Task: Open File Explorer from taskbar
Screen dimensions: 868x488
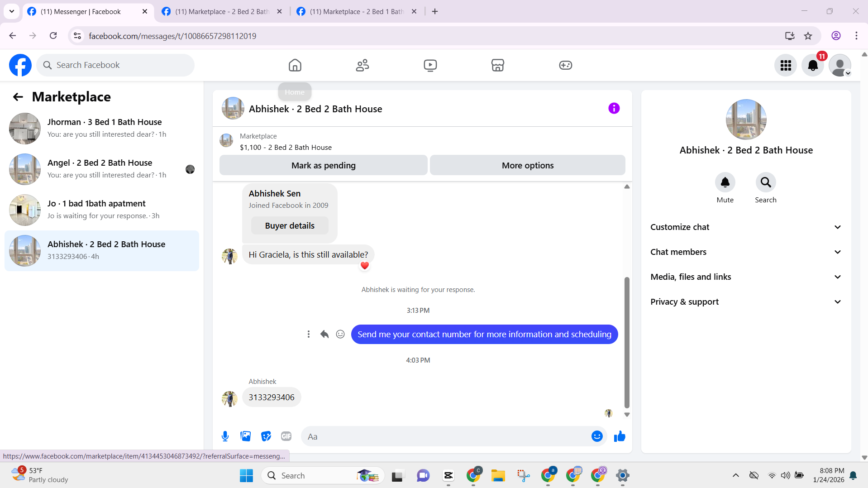Action: coord(498,475)
